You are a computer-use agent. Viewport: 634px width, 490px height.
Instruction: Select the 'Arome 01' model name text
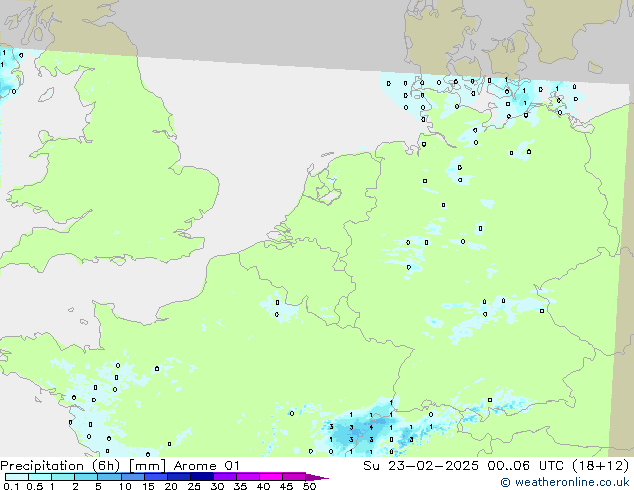(x=207, y=466)
